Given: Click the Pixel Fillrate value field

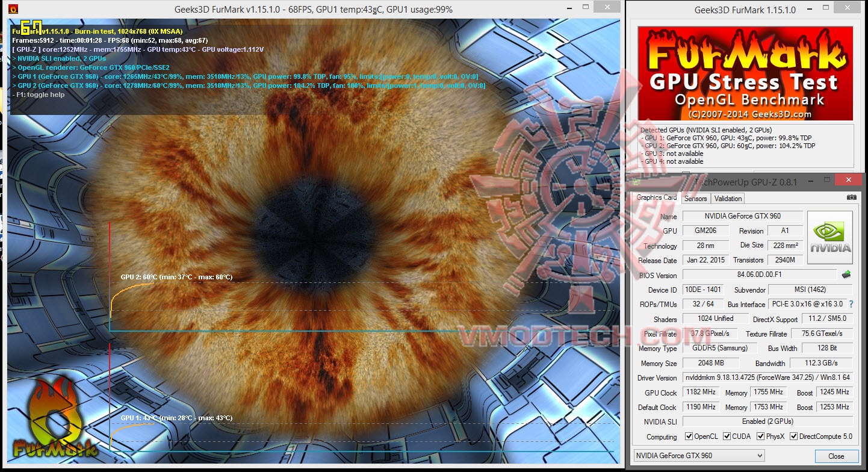Looking at the screenshot, I should pos(710,334).
